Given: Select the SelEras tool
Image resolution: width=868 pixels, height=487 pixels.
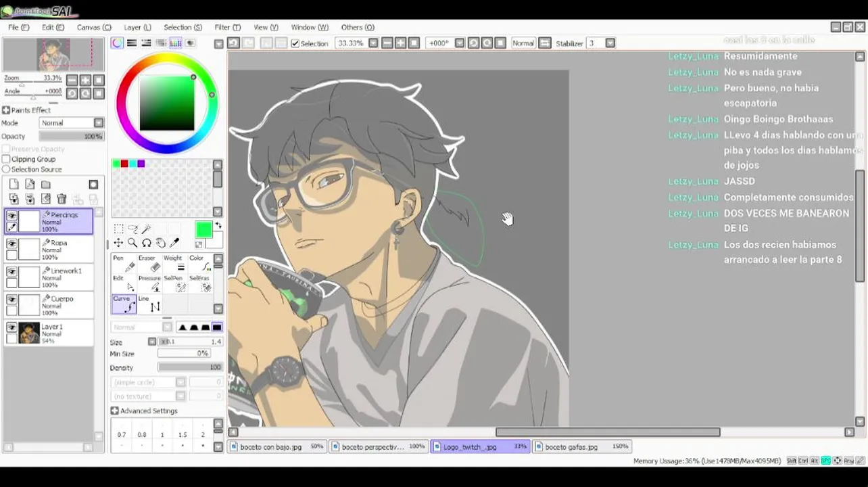Looking at the screenshot, I should 199,284.
